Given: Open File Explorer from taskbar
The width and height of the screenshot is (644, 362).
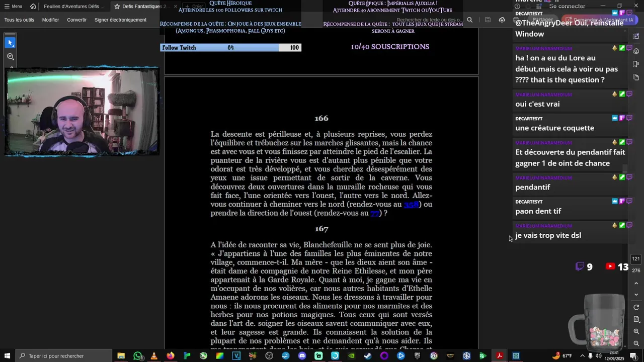Looking at the screenshot, I should click(121, 355).
